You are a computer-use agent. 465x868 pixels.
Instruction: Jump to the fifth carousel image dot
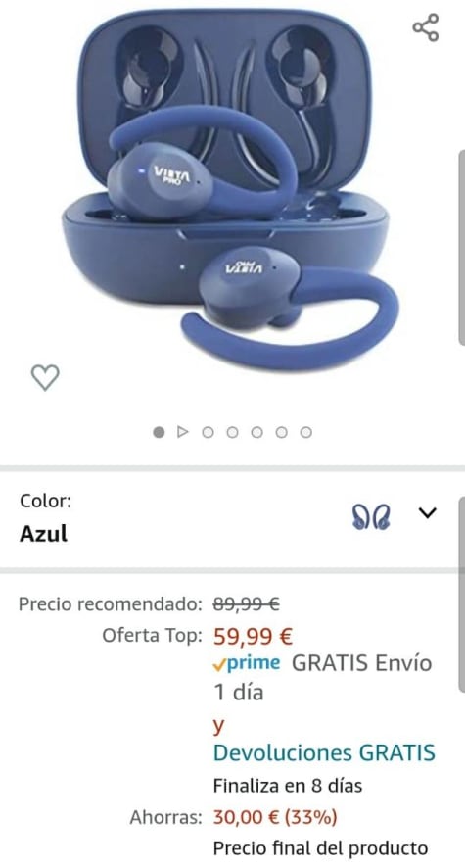[x=256, y=432]
